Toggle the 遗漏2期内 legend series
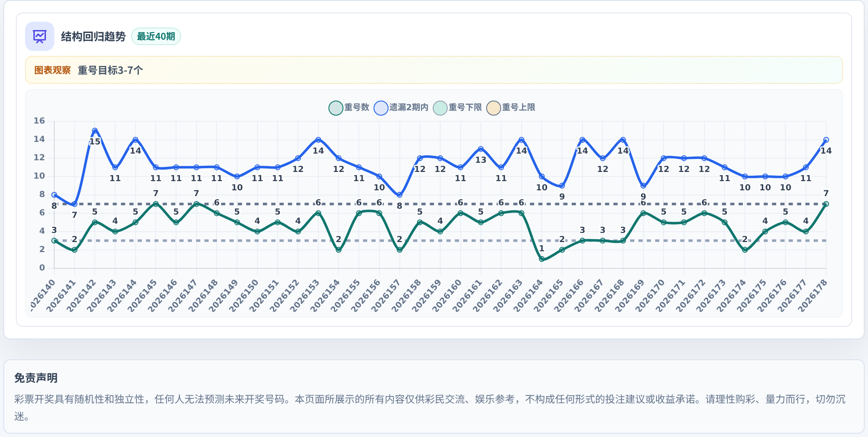Screen dimensions: 868x437 (x=401, y=108)
